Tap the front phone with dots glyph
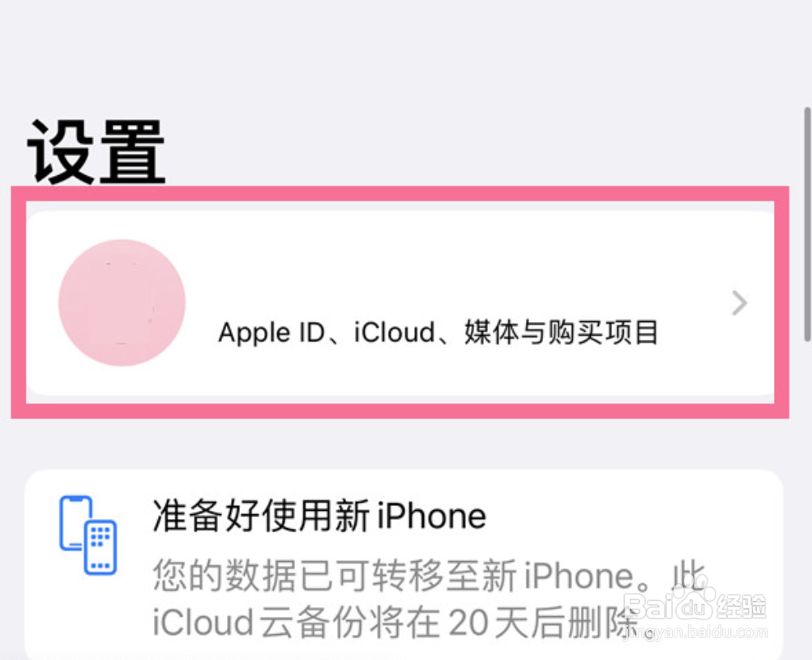 point(101,546)
